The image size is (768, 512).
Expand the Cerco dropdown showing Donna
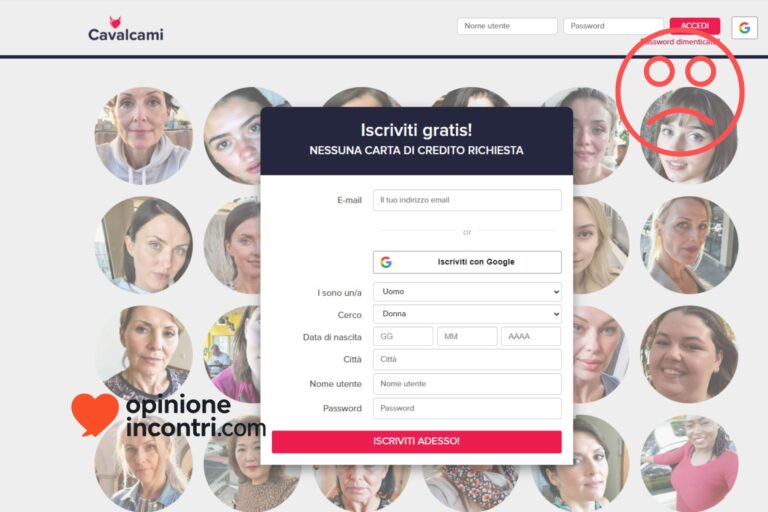pyautogui.click(x=467, y=314)
